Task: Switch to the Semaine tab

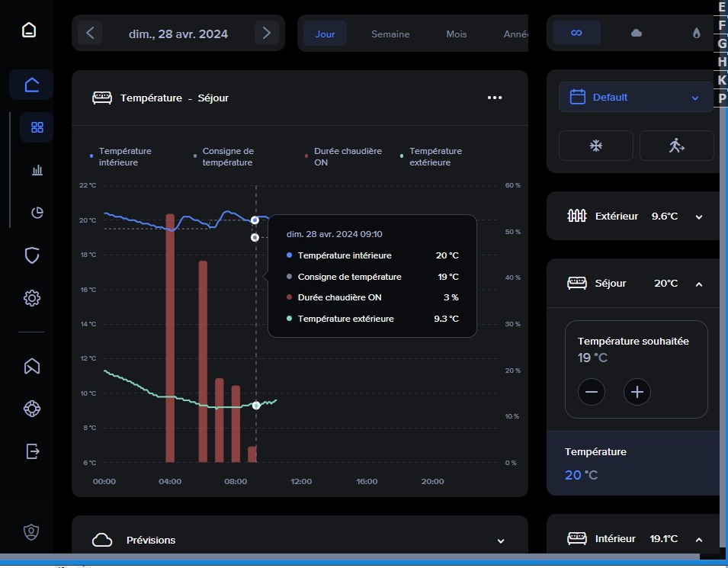Action: tap(390, 34)
